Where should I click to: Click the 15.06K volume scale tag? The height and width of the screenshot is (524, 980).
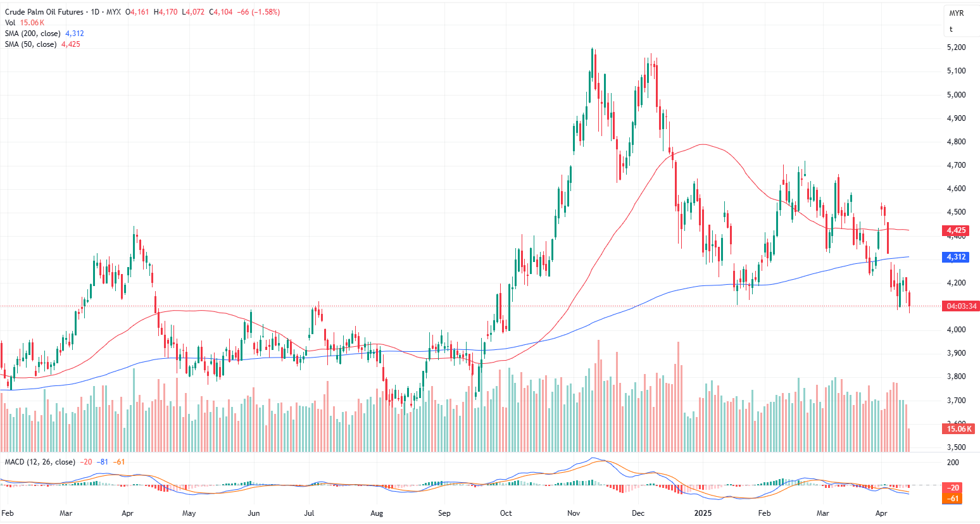point(959,429)
